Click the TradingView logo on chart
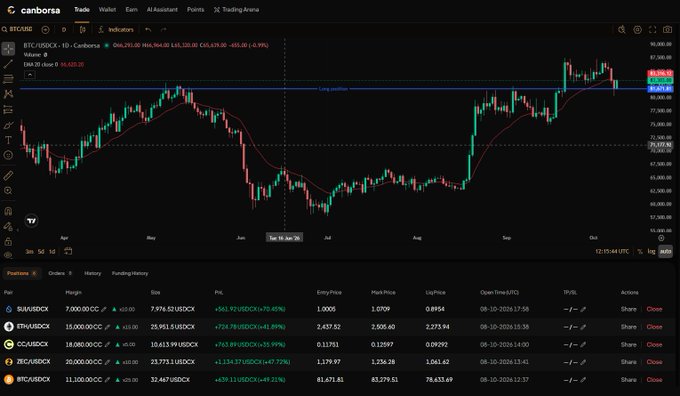Viewport: 680px width, 396px height. point(32,221)
